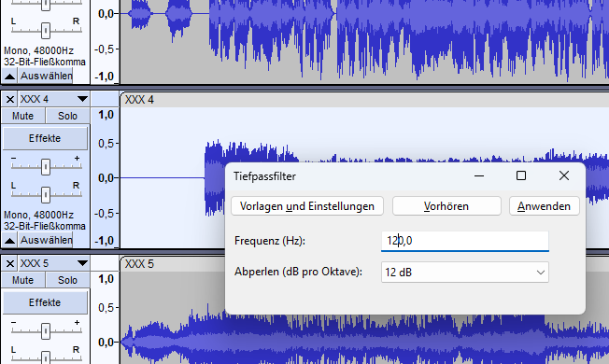Click the XXX 5 track name label
Image resolution: width=609 pixels, height=364 pixels.
tap(35, 263)
